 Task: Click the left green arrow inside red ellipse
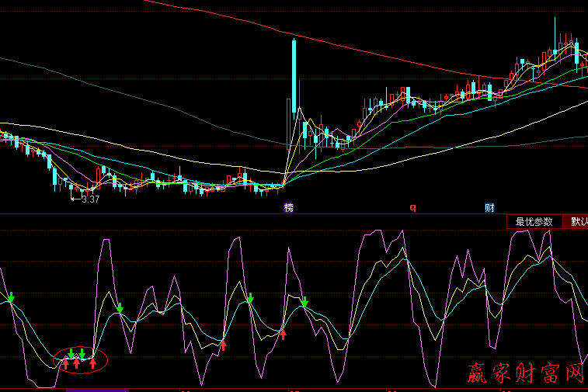[71, 353]
